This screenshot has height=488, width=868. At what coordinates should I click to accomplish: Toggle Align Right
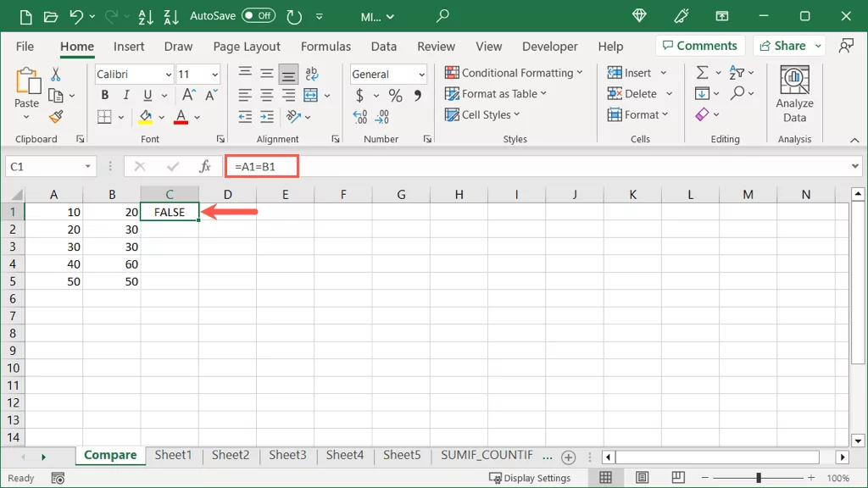click(x=288, y=95)
